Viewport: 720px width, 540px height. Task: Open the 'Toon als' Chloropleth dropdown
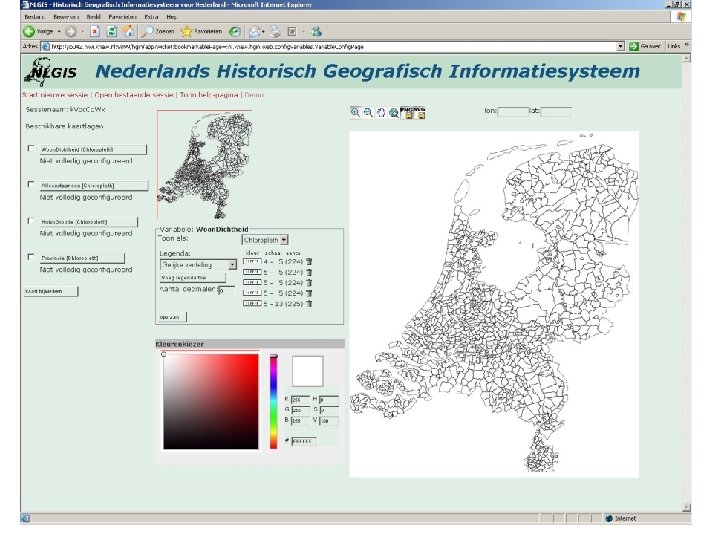tap(265, 240)
